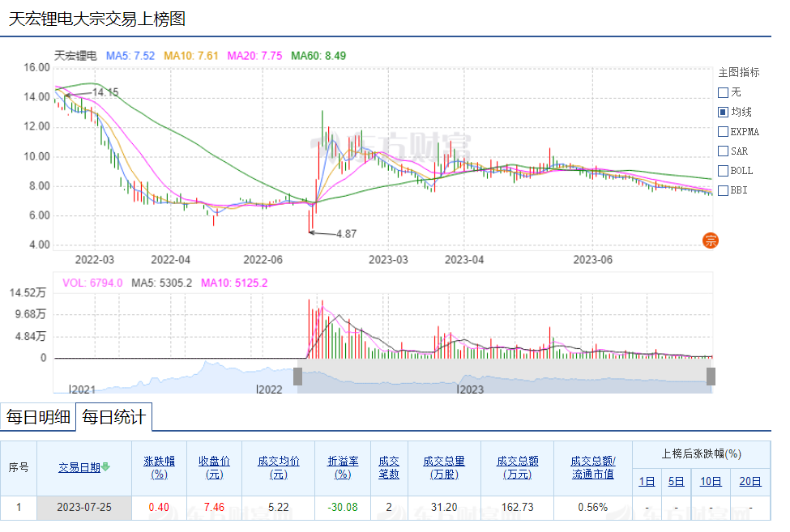Image resolution: width=790 pixels, height=532 pixels.
Task: Click the green sort arrow beside 交易日期
Action: (x=106, y=467)
